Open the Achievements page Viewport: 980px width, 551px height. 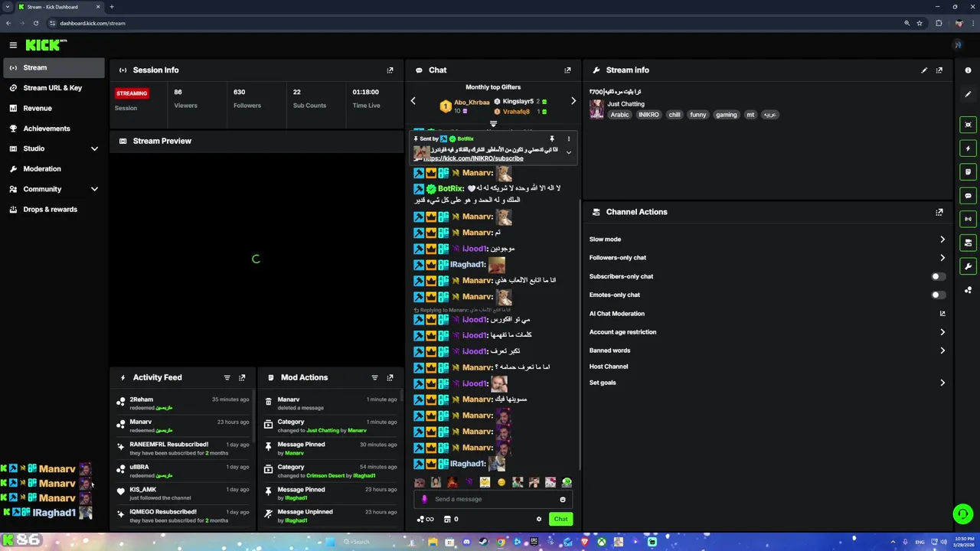pos(53,129)
